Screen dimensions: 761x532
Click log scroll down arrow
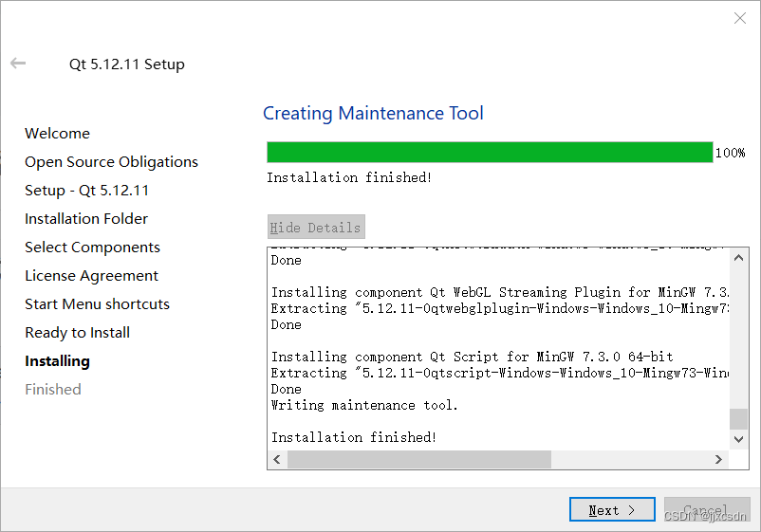pyautogui.click(x=738, y=439)
